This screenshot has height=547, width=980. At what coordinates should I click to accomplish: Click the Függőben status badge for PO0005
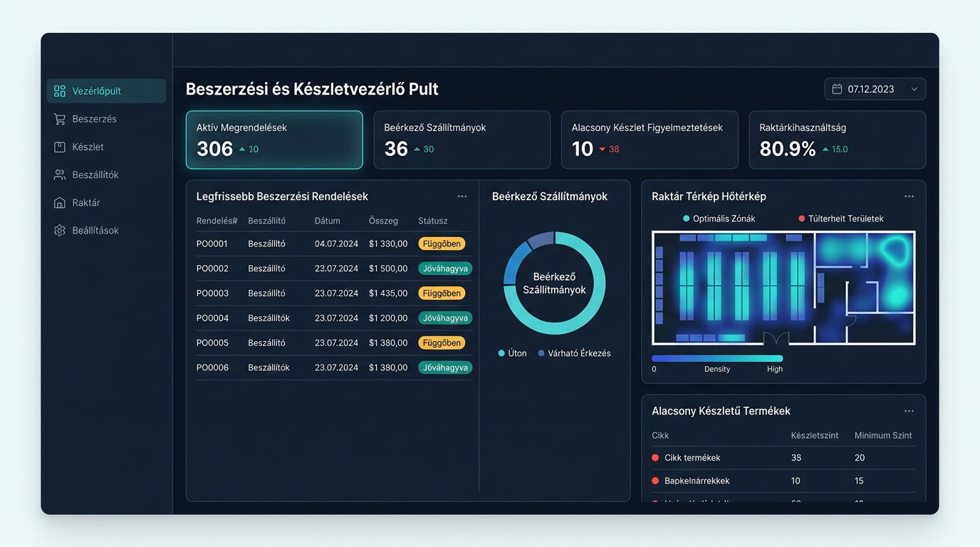[442, 343]
